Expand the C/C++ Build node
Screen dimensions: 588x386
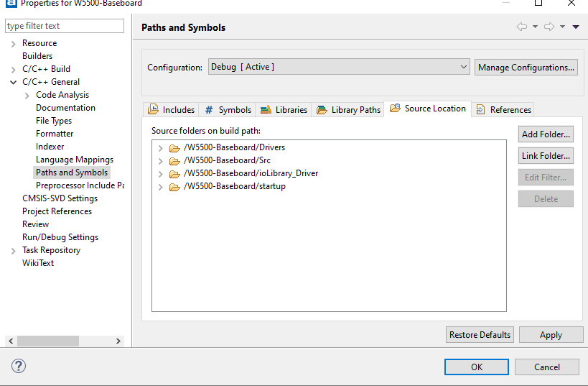point(14,70)
